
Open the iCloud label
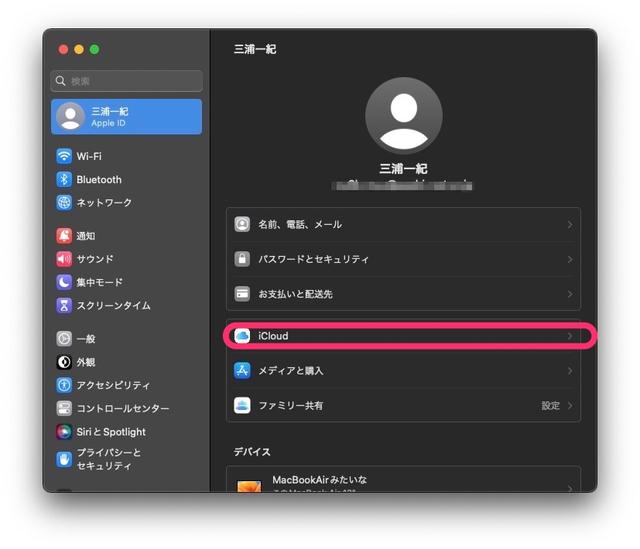(x=273, y=336)
